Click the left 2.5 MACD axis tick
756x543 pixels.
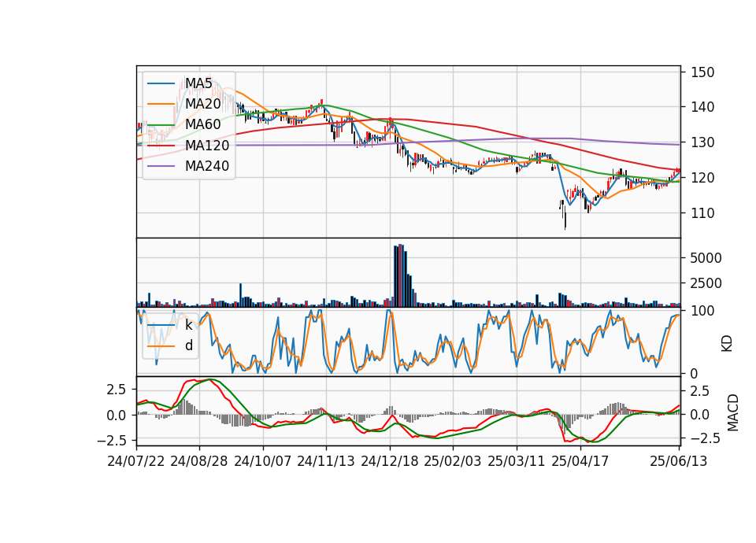[x=117, y=390]
